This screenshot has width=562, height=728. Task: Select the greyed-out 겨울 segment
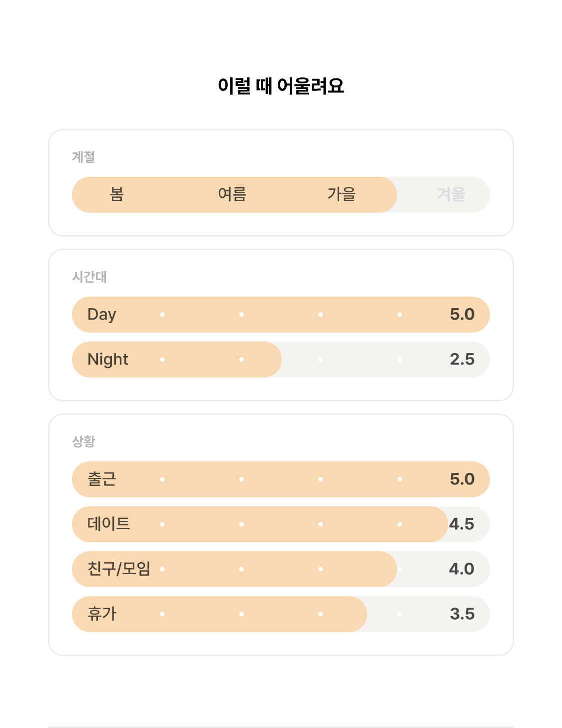(451, 194)
